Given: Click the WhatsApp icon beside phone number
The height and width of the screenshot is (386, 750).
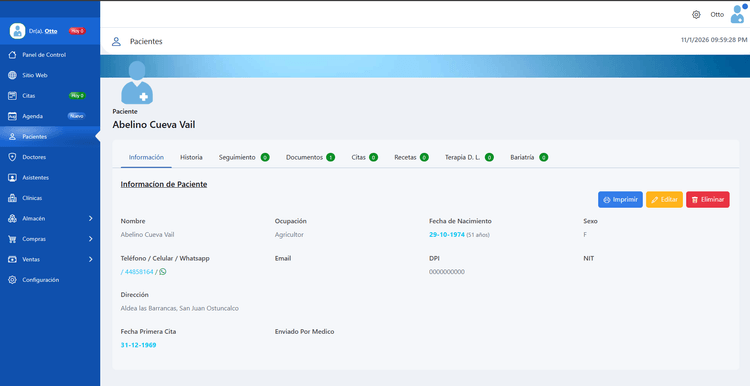Looking at the screenshot, I should pyautogui.click(x=163, y=272).
